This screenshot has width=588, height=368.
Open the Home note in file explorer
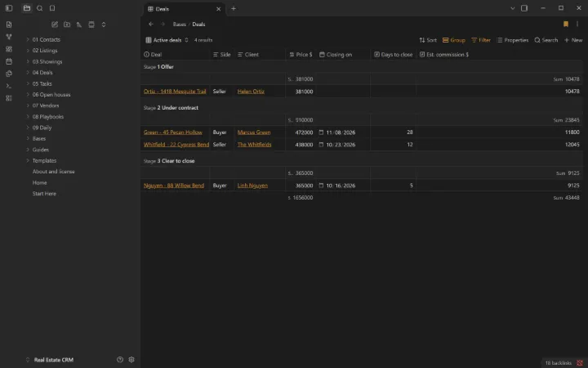point(39,183)
